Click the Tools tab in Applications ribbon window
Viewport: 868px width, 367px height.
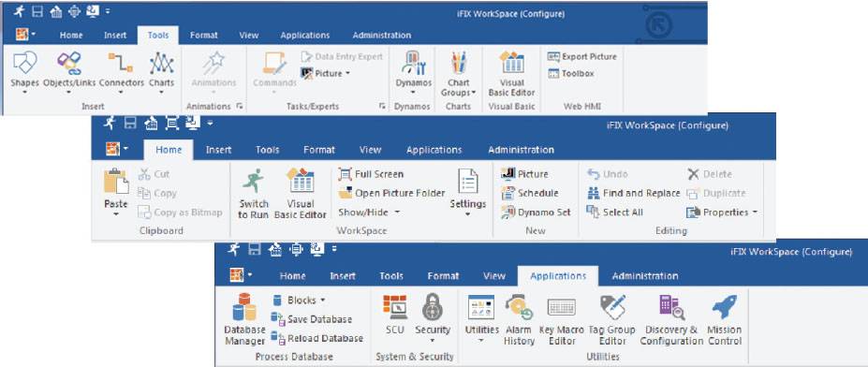[391, 275]
